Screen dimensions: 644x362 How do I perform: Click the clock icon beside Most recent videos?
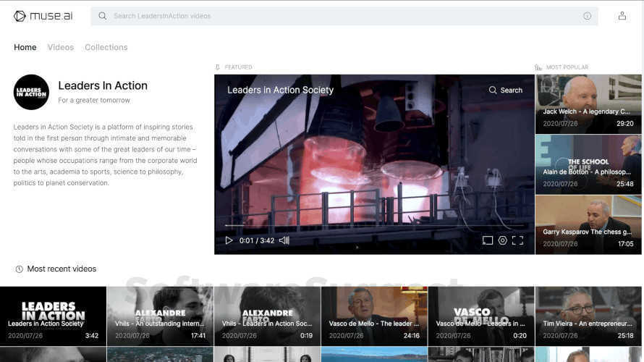19,269
